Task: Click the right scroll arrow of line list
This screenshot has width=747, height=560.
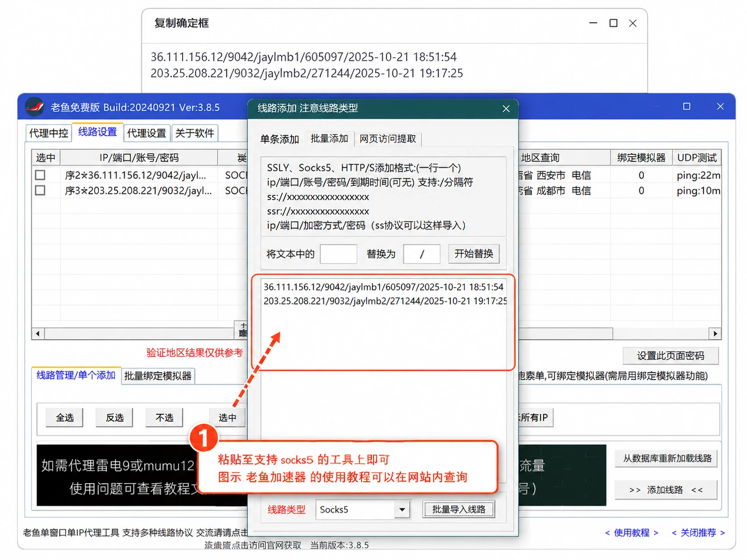Action: click(x=715, y=334)
